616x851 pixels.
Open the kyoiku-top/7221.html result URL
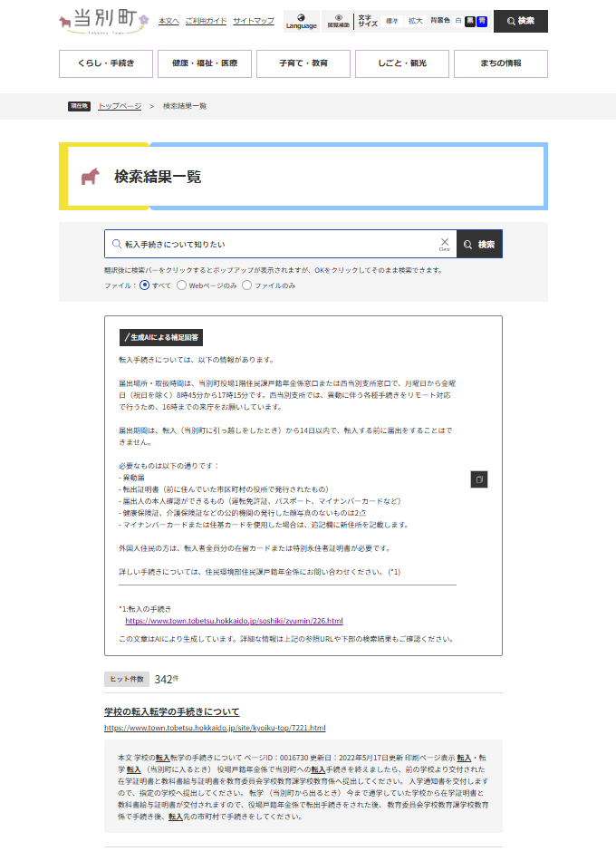pyautogui.click(x=215, y=728)
